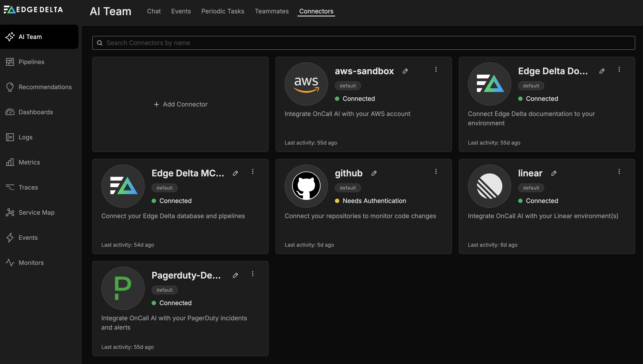The height and width of the screenshot is (364, 643).
Task: Click the Recommendations lightbulb icon
Action: click(x=10, y=87)
